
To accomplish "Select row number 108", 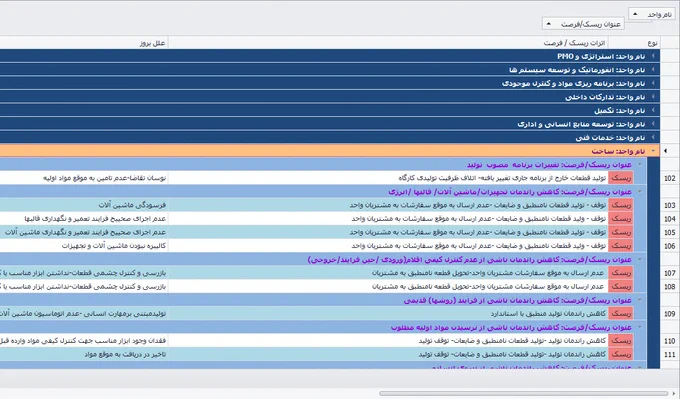I will click(670, 286).
